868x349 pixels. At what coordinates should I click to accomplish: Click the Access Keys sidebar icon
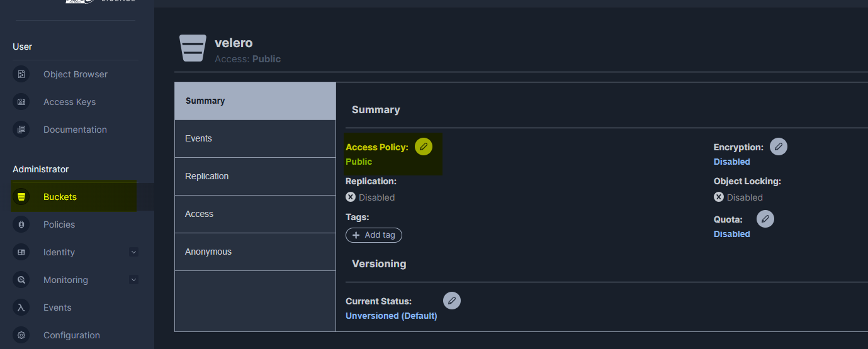(x=21, y=102)
